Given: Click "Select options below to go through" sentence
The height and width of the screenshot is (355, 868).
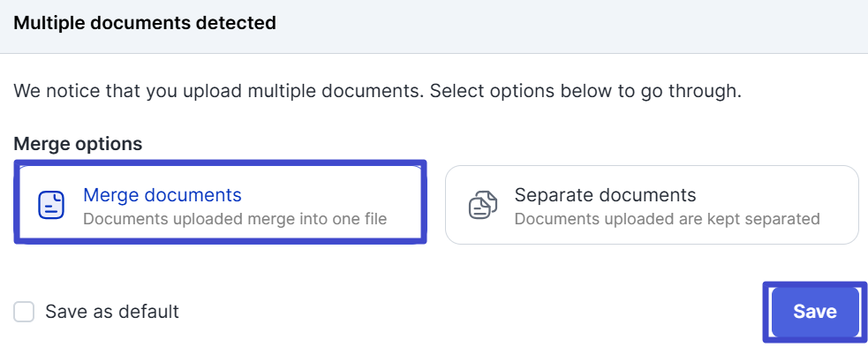Looking at the screenshot, I should [x=585, y=91].
